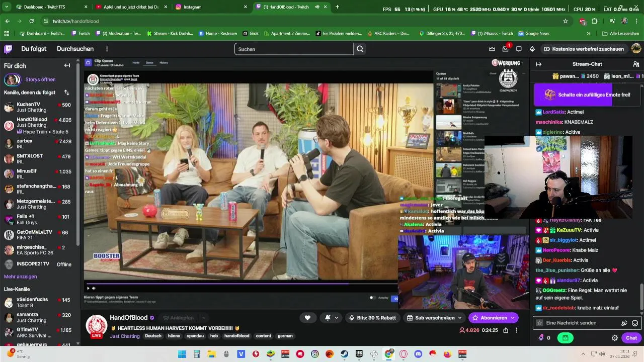Open the party popper cheer icon
This screenshot has height=362, width=644.
[x=624, y=323]
